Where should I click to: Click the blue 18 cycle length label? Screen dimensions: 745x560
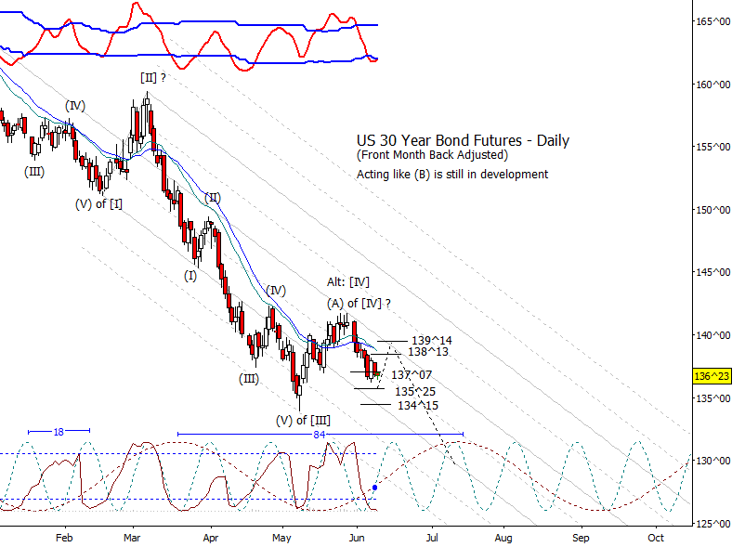coord(59,432)
